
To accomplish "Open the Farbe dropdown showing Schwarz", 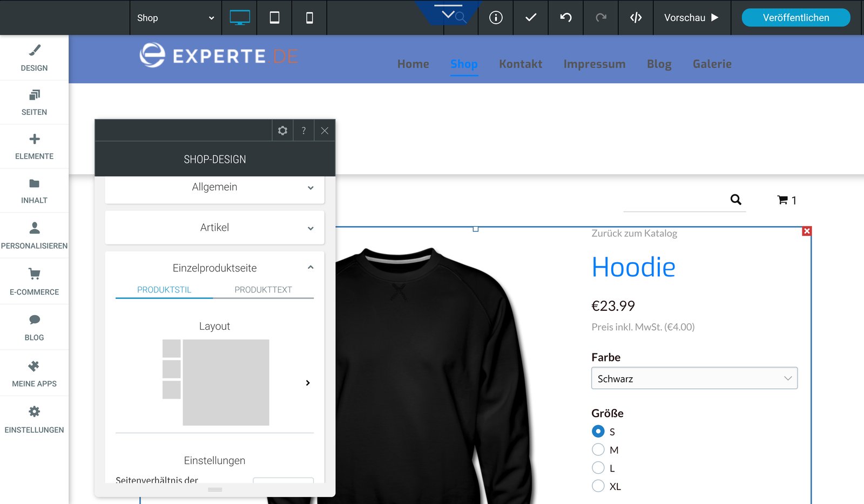I will pyautogui.click(x=694, y=378).
